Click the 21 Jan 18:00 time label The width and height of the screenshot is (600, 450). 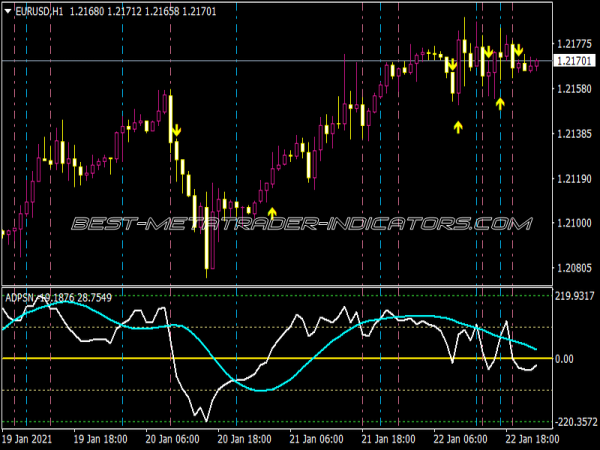(x=388, y=439)
